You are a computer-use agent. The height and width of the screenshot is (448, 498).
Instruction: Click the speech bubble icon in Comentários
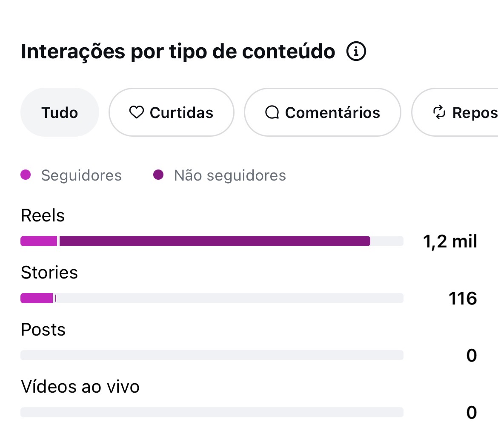tap(272, 112)
